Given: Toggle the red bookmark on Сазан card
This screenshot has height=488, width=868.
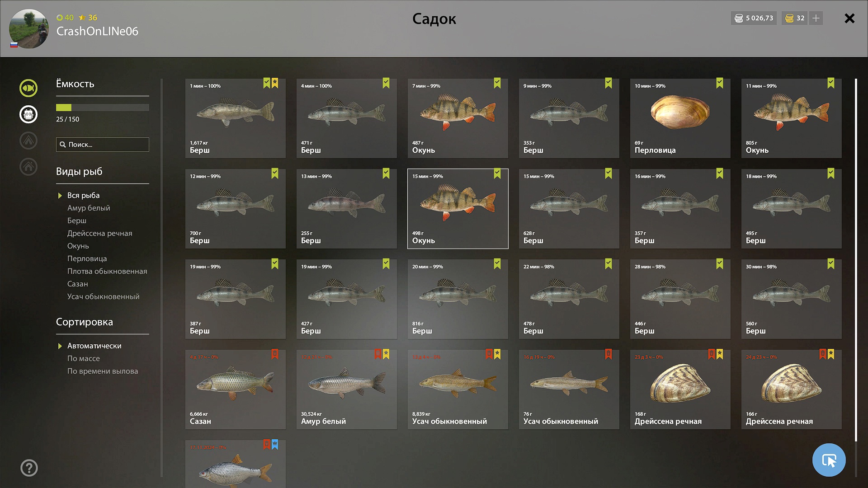Looking at the screenshot, I should point(275,354).
